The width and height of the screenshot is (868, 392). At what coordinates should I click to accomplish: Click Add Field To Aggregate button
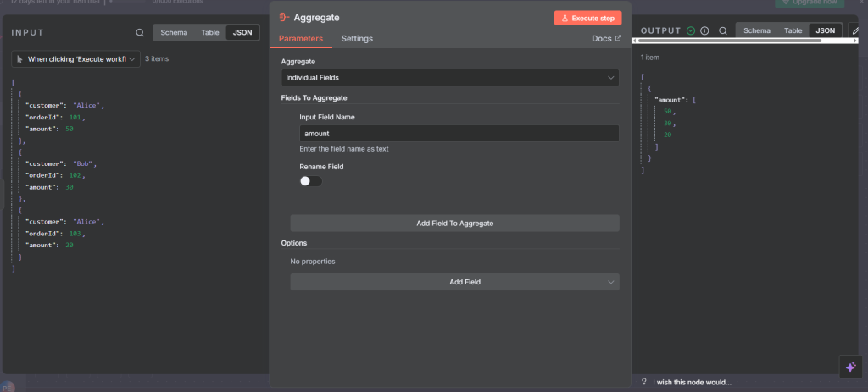click(454, 224)
